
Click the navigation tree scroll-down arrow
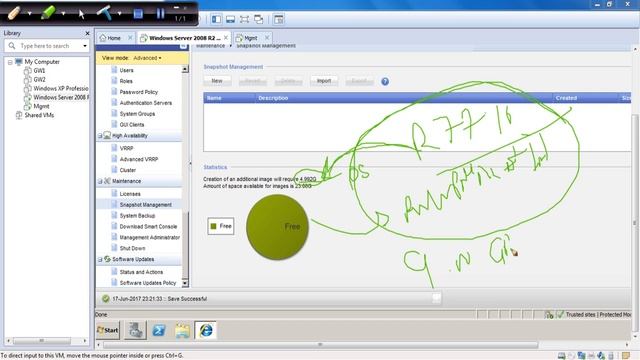[x=185, y=283]
